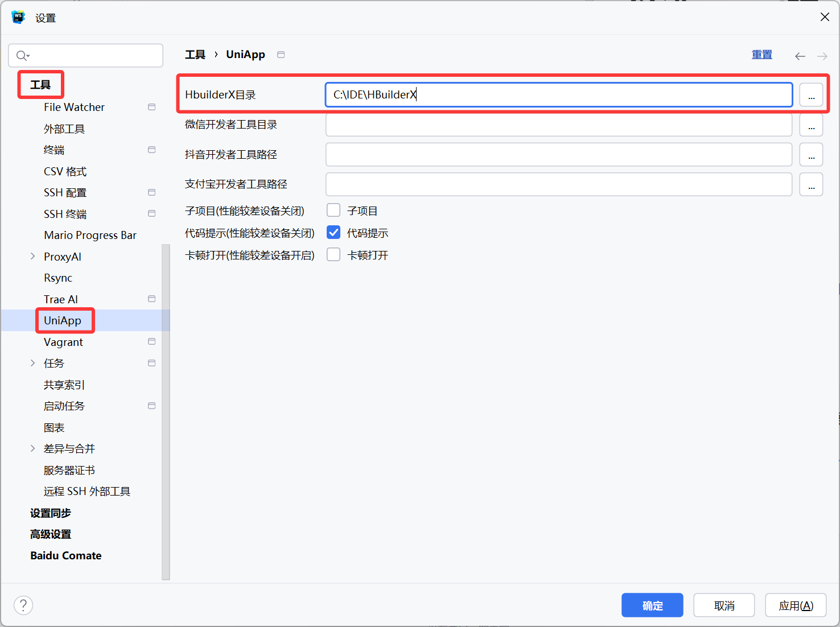This screenshot has width=840, height=627.
Task: Select 设置同步 category
Action: point(51,513)
